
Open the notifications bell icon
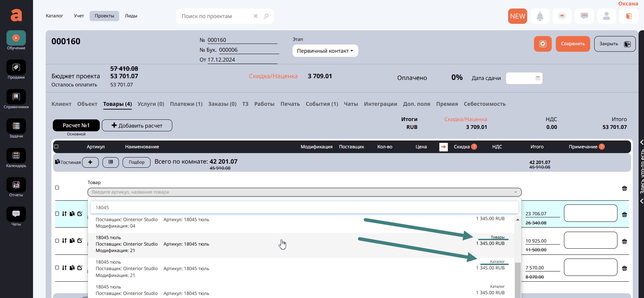point(540,16)
